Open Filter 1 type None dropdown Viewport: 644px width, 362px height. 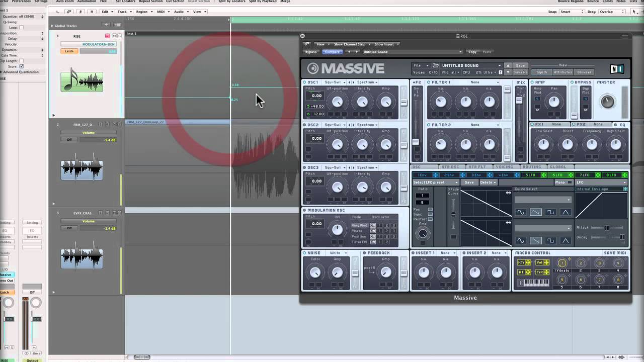477,82
